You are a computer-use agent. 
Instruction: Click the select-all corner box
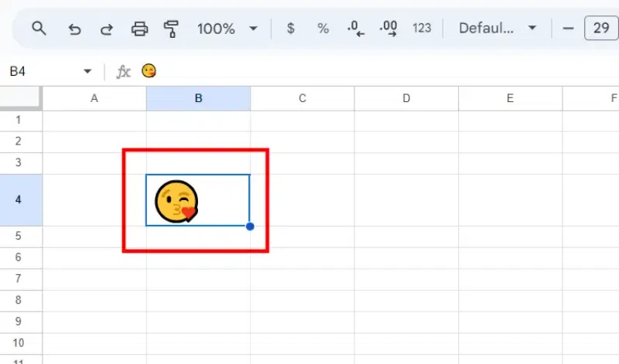tap(21, 97)
